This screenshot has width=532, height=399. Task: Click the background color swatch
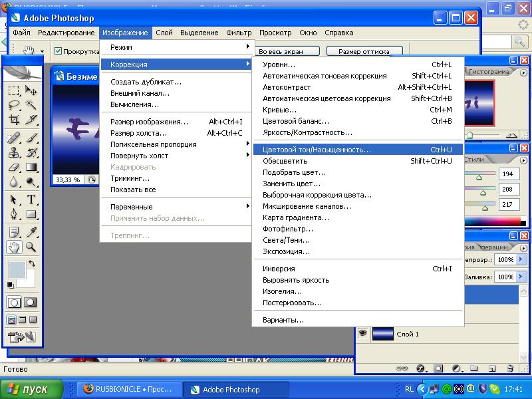click(29, 283)
